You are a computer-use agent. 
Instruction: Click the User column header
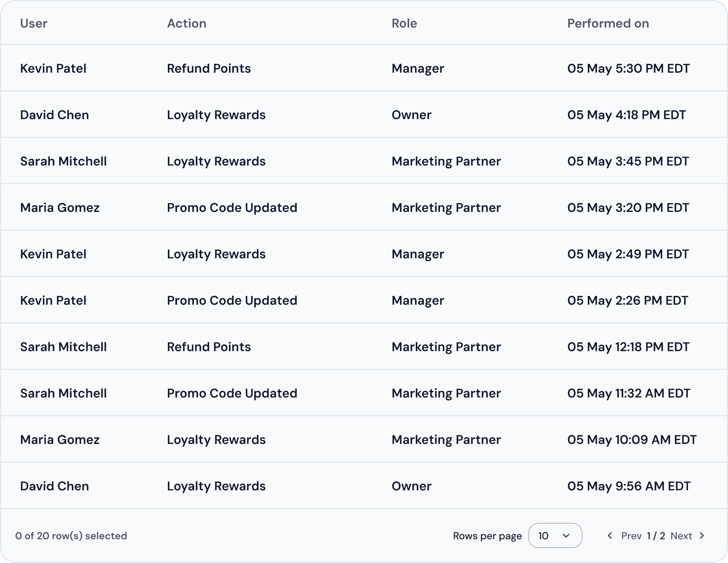coord(34,23)
